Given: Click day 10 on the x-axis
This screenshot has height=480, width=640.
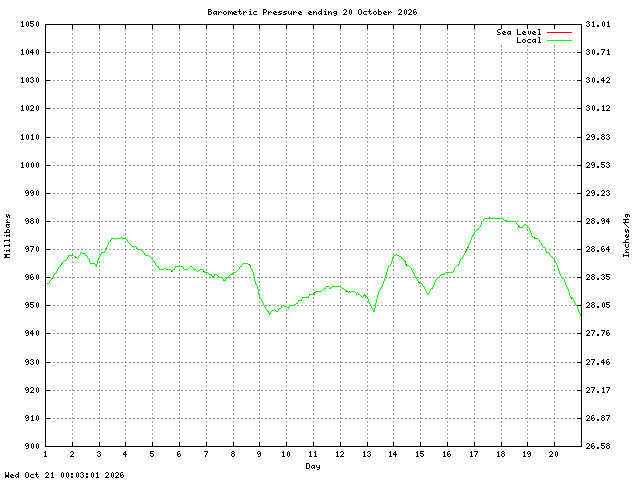Looking at the screenshot, I should 286,454.
